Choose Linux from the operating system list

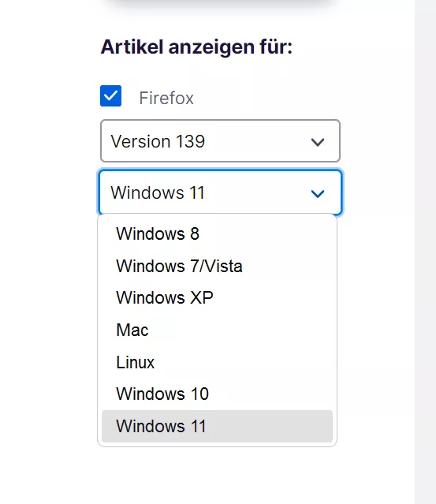click(x=217, y=362)
